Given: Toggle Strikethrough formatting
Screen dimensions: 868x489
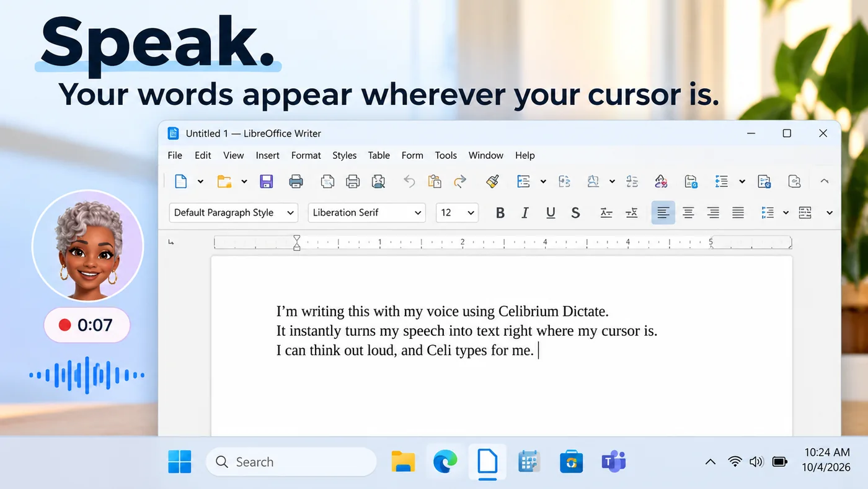Looking at the screenshot, I should click(x=575, y=213).
